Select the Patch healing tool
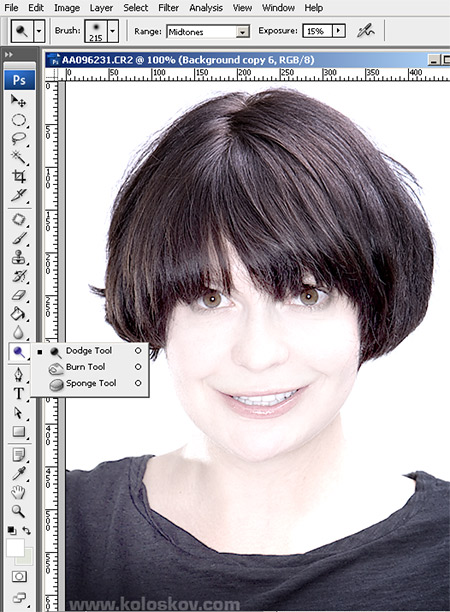Viewport: 450px width, 612px height. click(x=18, y=219)
